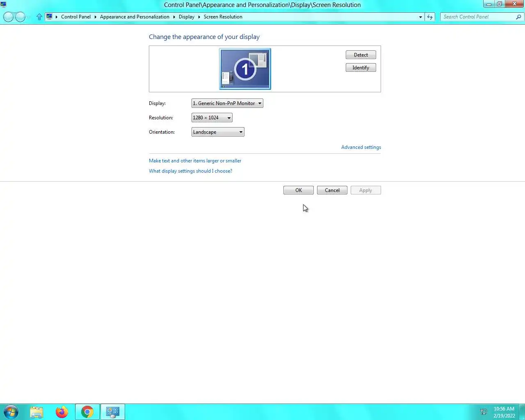
Task: Expand the breadcrumb arrow after Display
Action: pyautogui.click(x=199, y=17)
